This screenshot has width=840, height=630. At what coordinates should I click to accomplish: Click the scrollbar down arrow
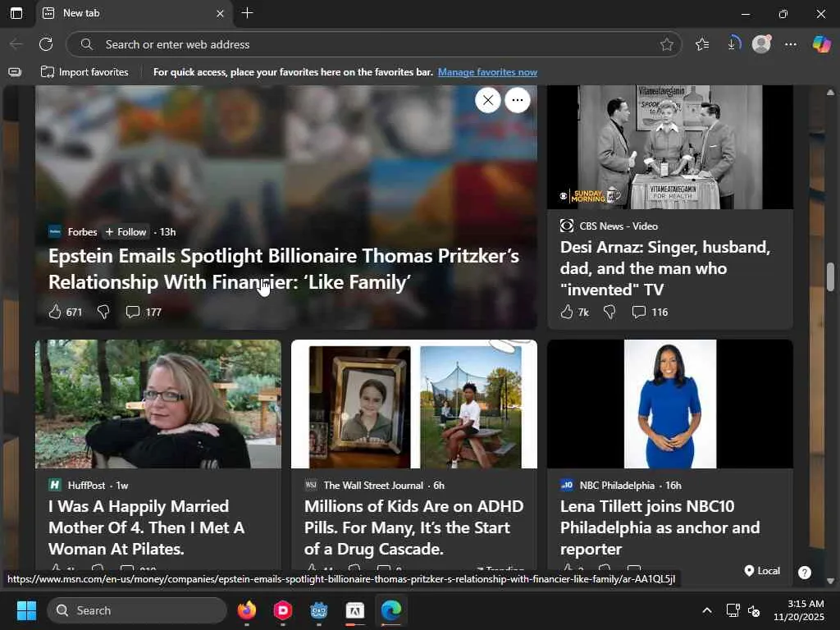[830, 582]
